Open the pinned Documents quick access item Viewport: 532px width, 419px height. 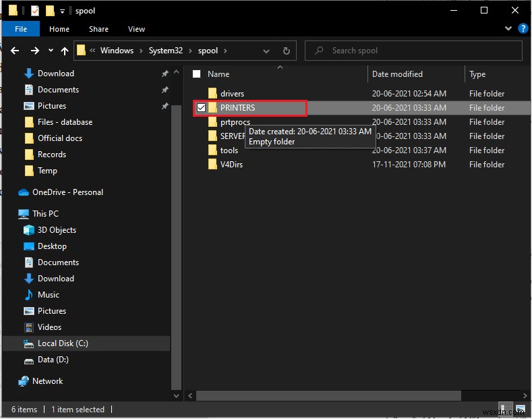click(x=58, y=90)
